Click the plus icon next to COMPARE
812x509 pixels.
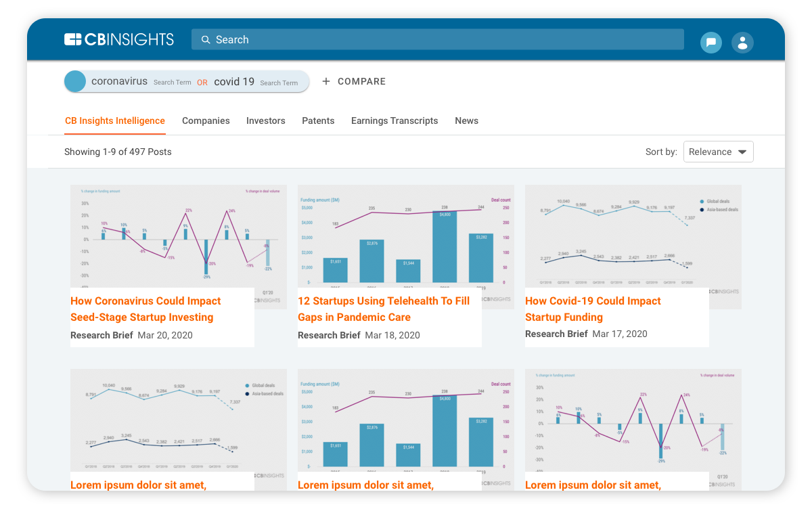(x=326, y=81)
